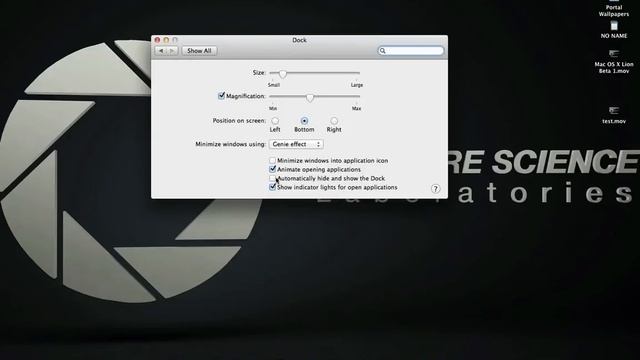Click the Dock window title text
This screenshot has height=360, width=640.
[299, 40]
